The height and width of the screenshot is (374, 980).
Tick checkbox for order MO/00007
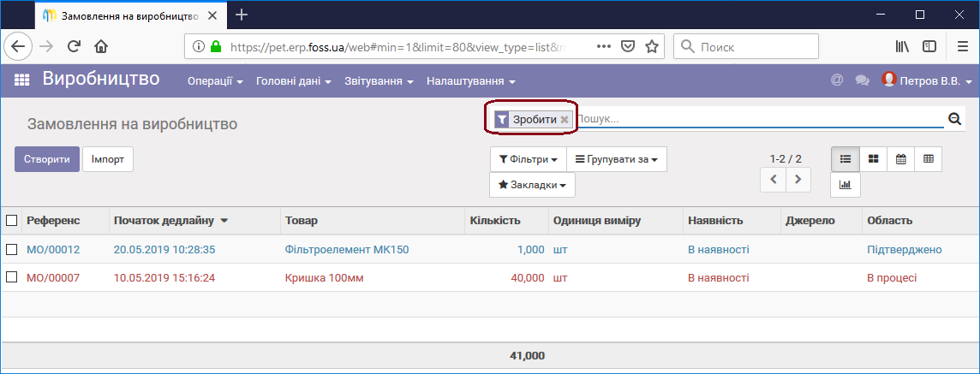pos(11,277)
